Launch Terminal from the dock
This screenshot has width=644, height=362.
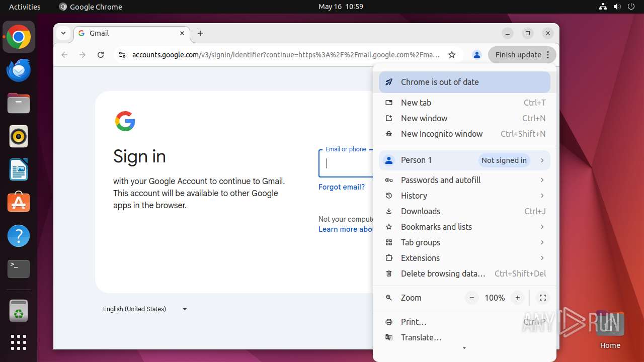(19, 269)
